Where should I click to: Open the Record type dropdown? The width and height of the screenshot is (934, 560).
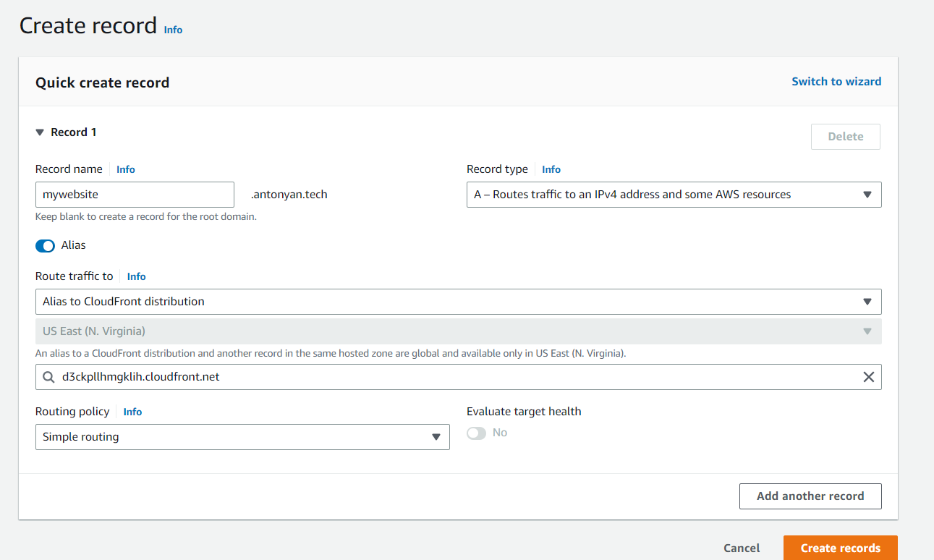click(674, 194)
